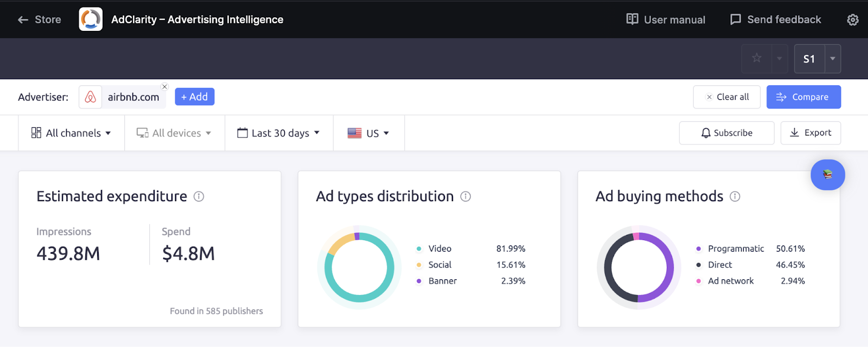This screenshot has width=868, height=347.
Task: Open the floating blue help widget
Action: [827, 175]
